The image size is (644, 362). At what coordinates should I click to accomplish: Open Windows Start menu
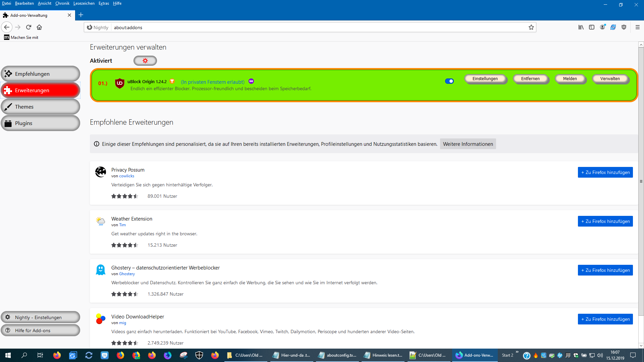coord(8,355)
